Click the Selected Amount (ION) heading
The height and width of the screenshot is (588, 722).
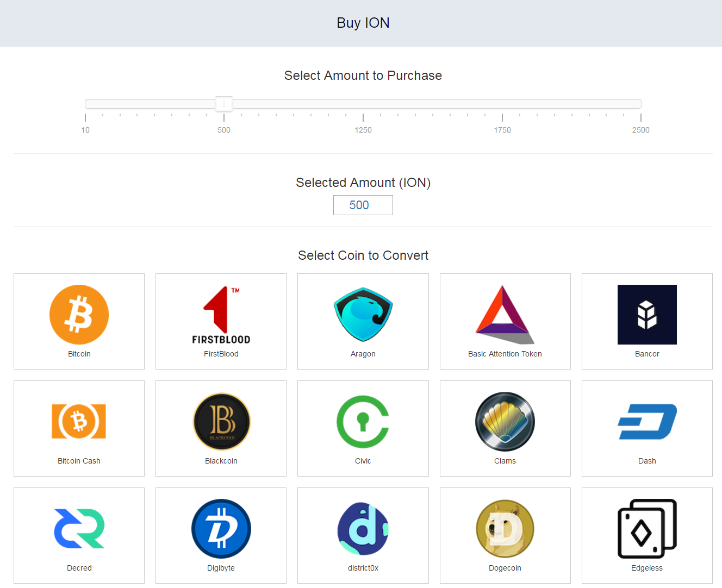(363, 183)
